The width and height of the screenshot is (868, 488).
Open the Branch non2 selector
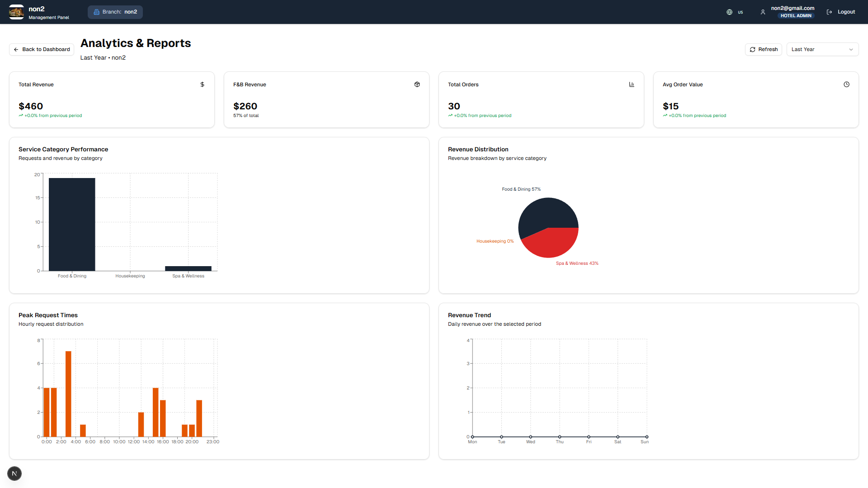tap(115, 12)
